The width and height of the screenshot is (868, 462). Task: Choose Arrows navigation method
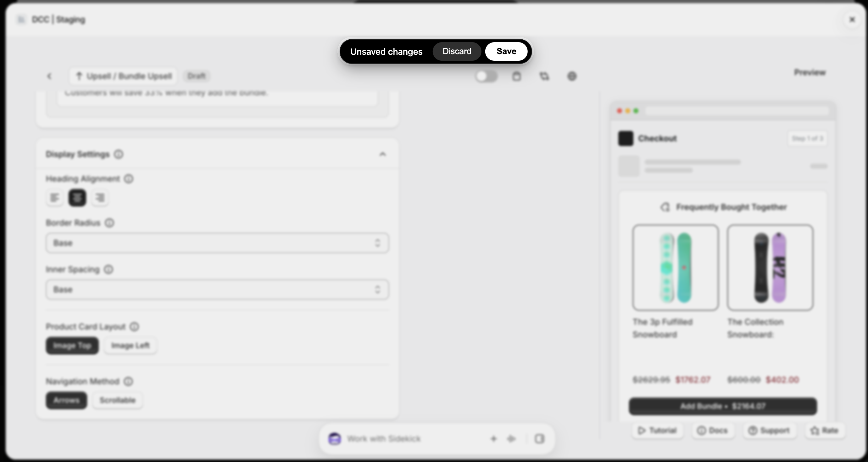pyautogui.click(x=66, y=400)
